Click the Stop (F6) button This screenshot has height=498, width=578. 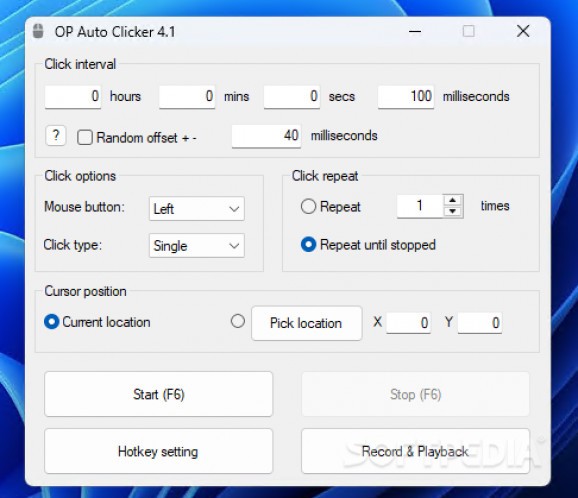click(415, 394)
